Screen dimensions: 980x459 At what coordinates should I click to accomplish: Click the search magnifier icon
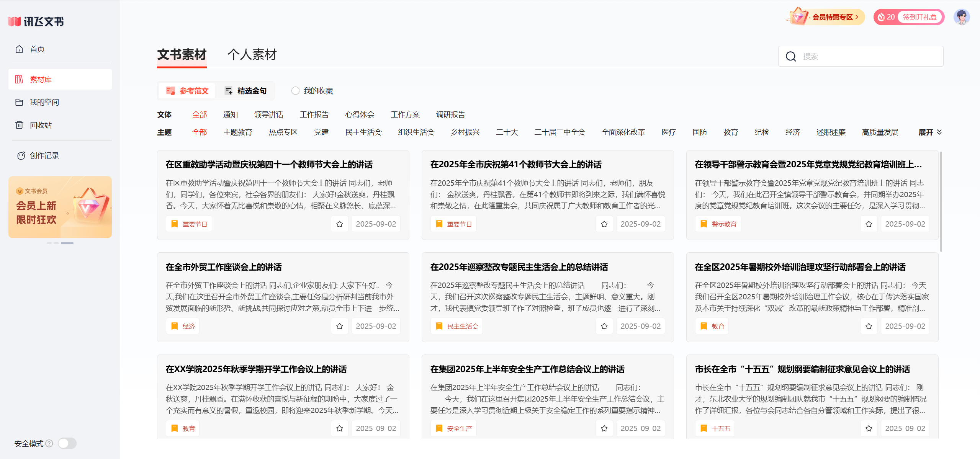791,56
